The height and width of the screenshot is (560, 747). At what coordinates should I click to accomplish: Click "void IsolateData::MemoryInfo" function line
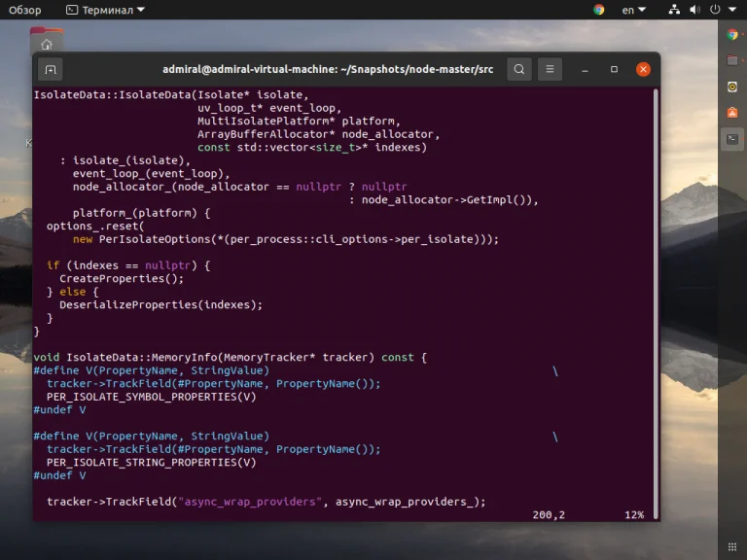pos(231,357)
